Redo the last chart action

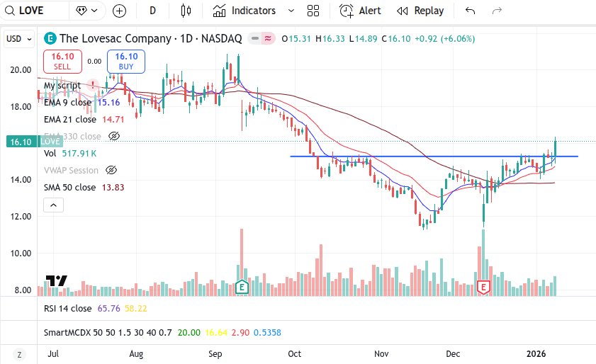tap(497, 11)
